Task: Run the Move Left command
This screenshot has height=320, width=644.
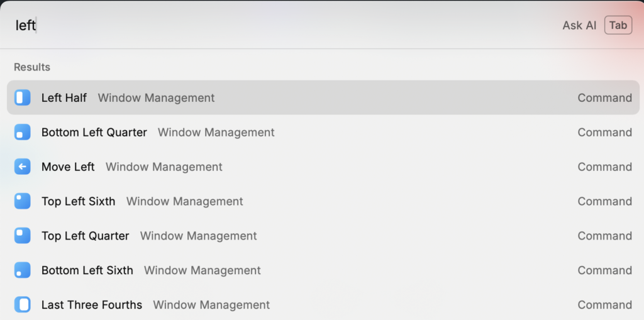Action: pyautogui.click(x=68, y=167)
